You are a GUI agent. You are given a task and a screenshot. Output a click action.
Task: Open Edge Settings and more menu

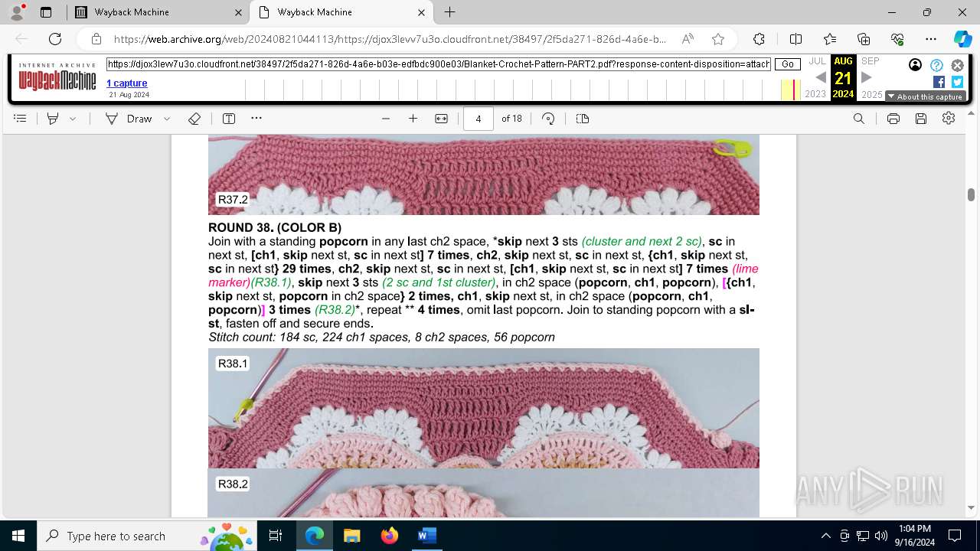click(x=931, y=39)
